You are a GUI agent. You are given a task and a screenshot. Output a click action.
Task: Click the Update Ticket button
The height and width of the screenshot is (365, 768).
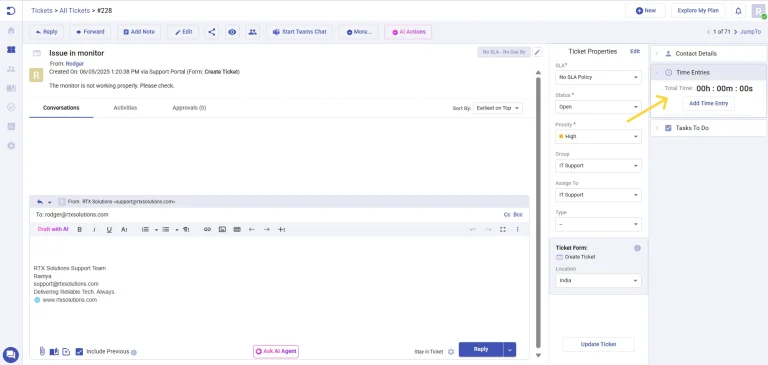pyautogui.click(x=598, y=344)
